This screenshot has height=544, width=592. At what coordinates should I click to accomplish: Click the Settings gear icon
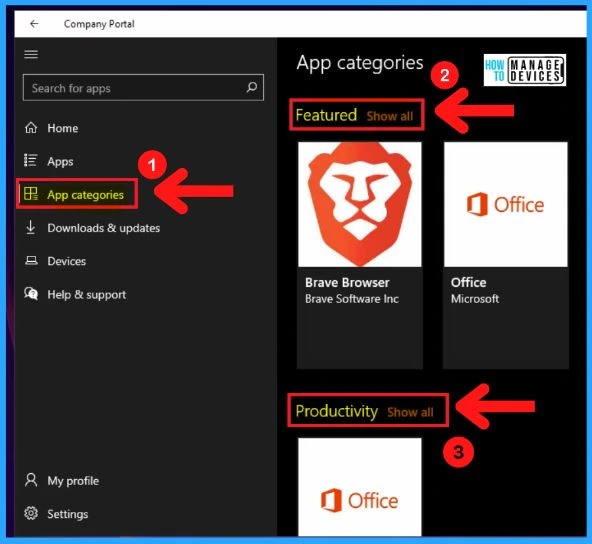[31, 513]
